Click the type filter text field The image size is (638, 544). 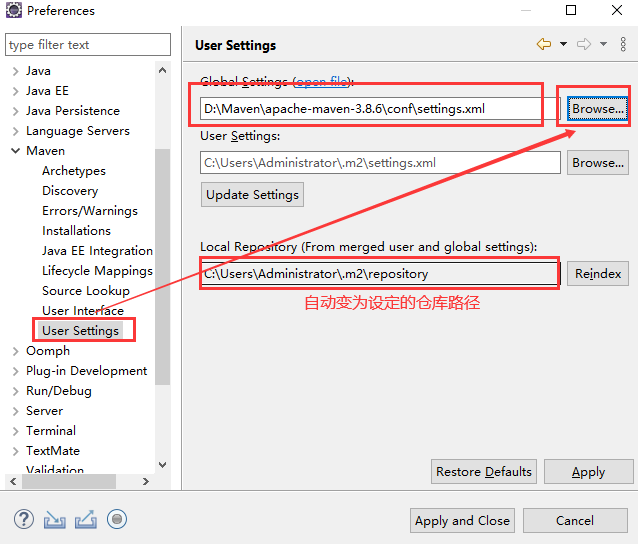[88, 45]
